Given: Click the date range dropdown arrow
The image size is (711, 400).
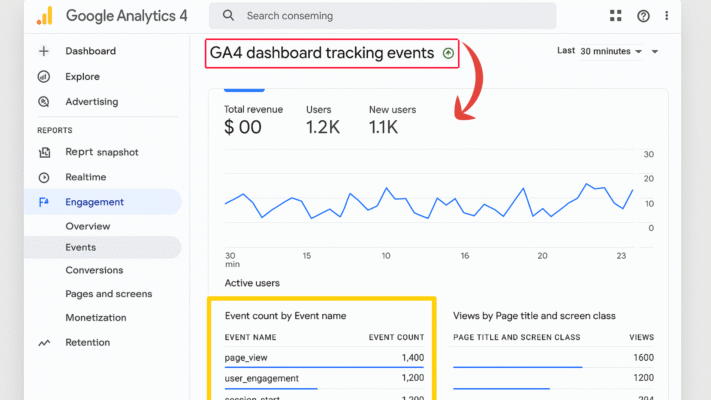Looking at the screenshot, I should [654, 52].
